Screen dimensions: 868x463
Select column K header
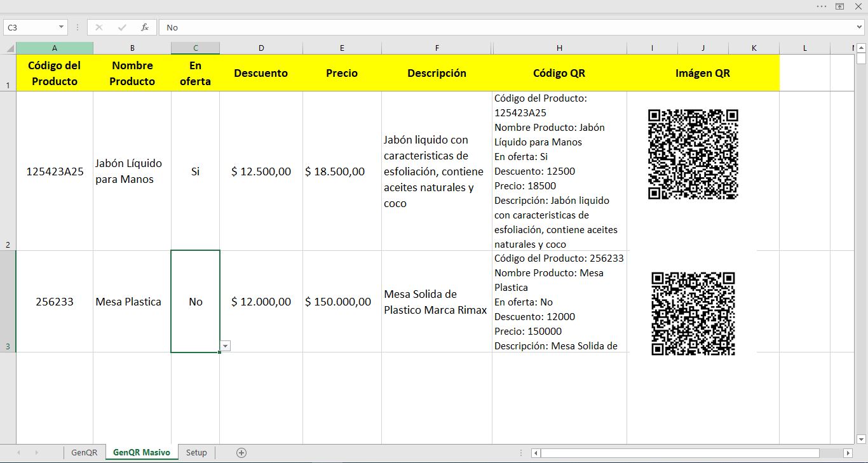point(754,48)
